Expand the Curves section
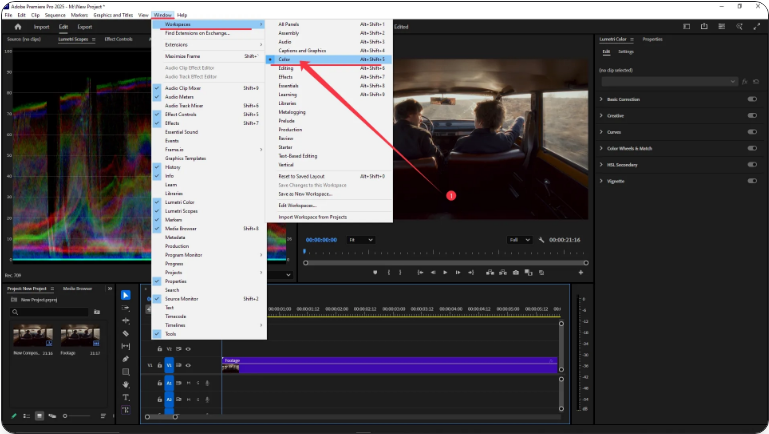769x434 pixels. (x=602, y=132)
